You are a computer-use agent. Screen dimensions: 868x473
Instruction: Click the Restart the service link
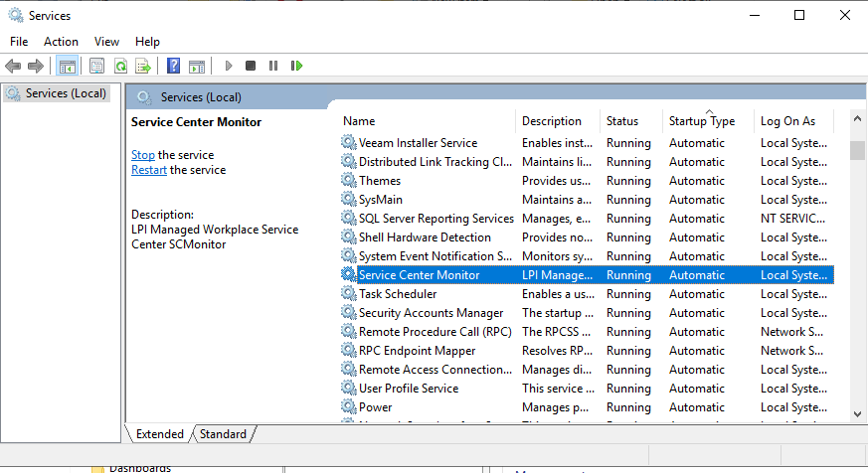pos(149,170)
